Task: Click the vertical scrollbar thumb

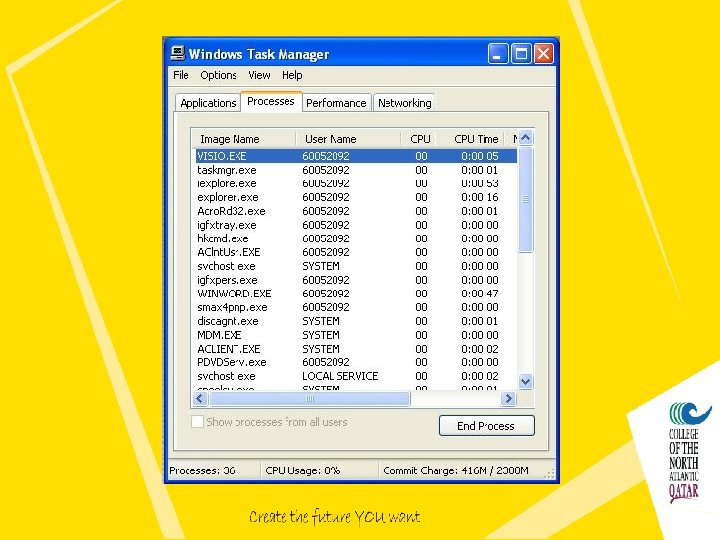Action: (x=526, y=199)
